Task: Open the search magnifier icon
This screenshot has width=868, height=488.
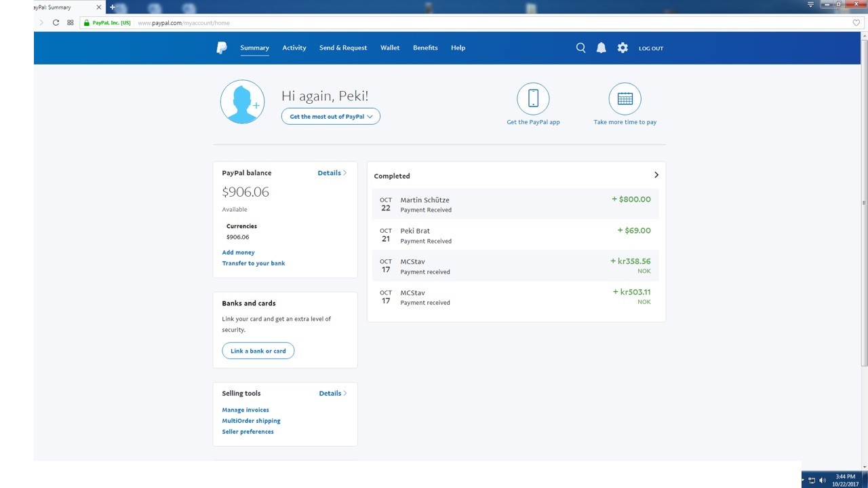Action: point(580,48)
